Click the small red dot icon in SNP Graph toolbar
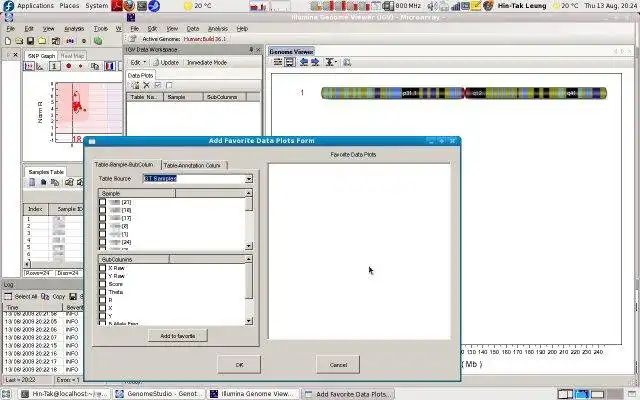Screen dimensions: 640x400 pos(80,66)
